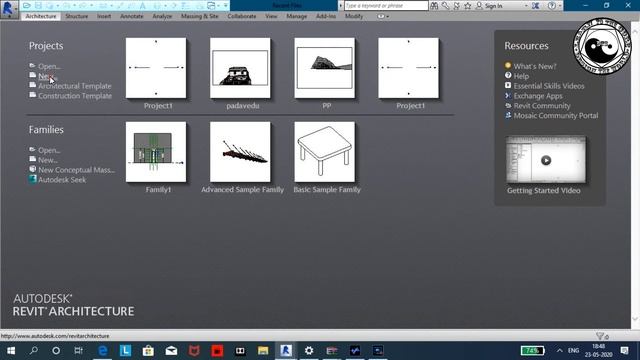The height and width of the screenshot is (360, 640).
Task: Expand the Help dropdown arrow in title bar
Action: (560, 6)
